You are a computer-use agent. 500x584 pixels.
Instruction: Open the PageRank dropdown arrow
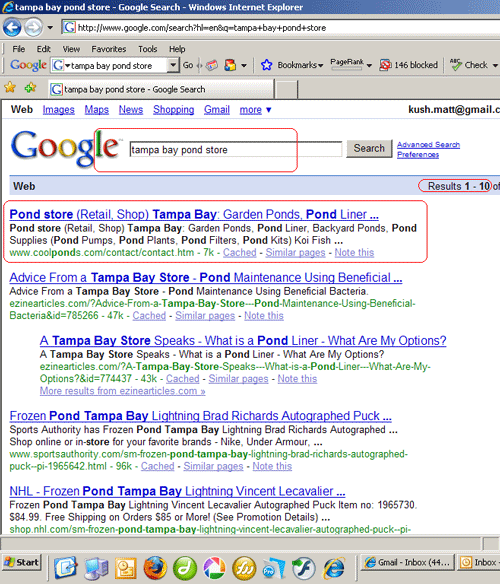pos(369,66)
